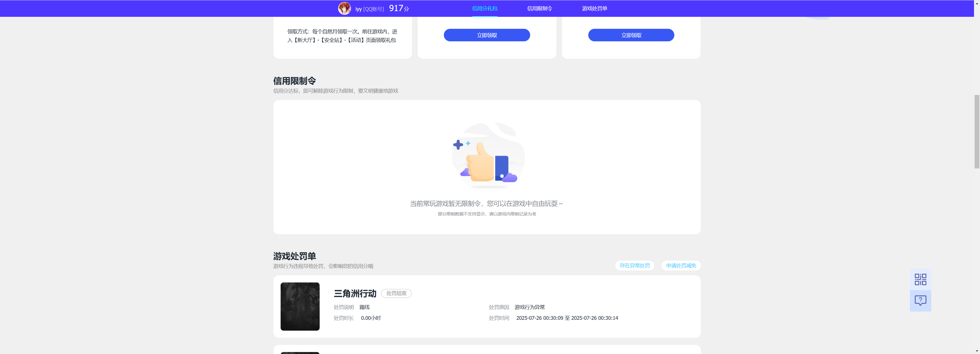This screenshot has height=354, width=980.
Task: Click the scrollbar down arrow
Action: [x=977, y=351]
